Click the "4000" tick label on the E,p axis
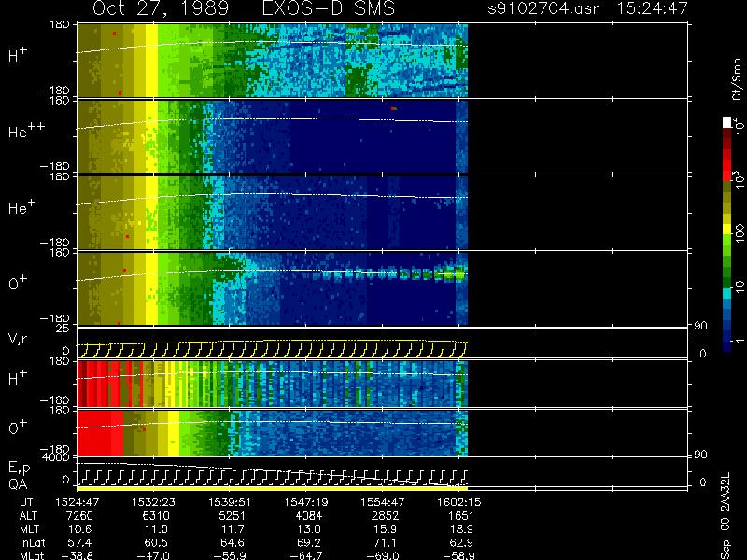Viewport: 747px width, 560px height. coord(58,457)
